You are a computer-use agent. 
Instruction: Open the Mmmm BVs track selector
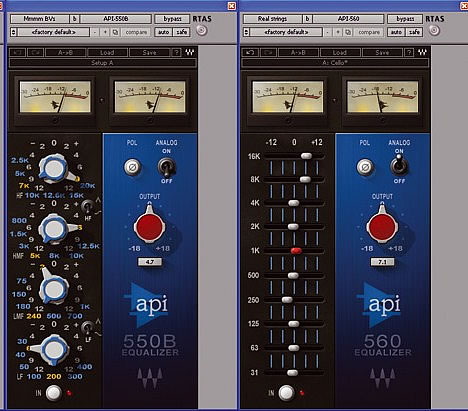pos(40,19)
